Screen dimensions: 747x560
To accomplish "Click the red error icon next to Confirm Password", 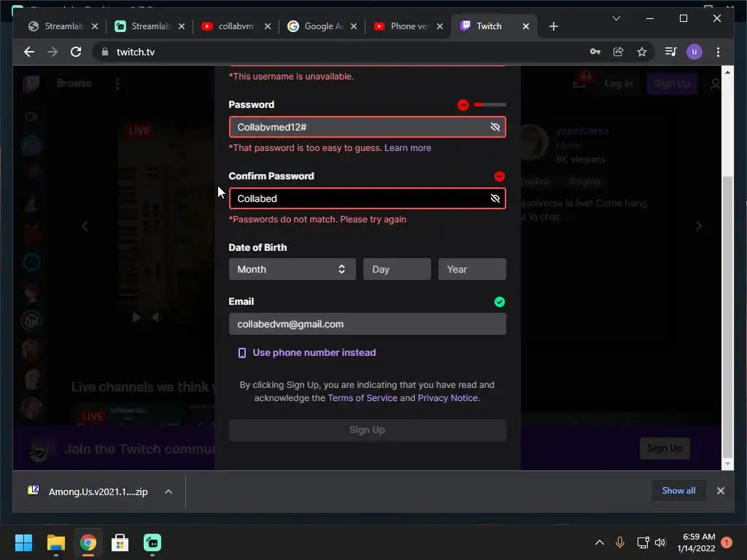I will 499,176.
